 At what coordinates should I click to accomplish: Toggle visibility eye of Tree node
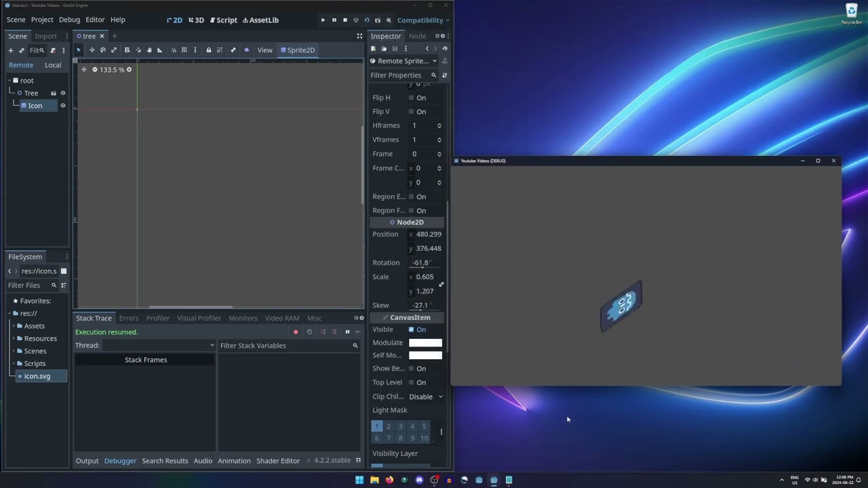pyautogui.click(x=63, y=93)
